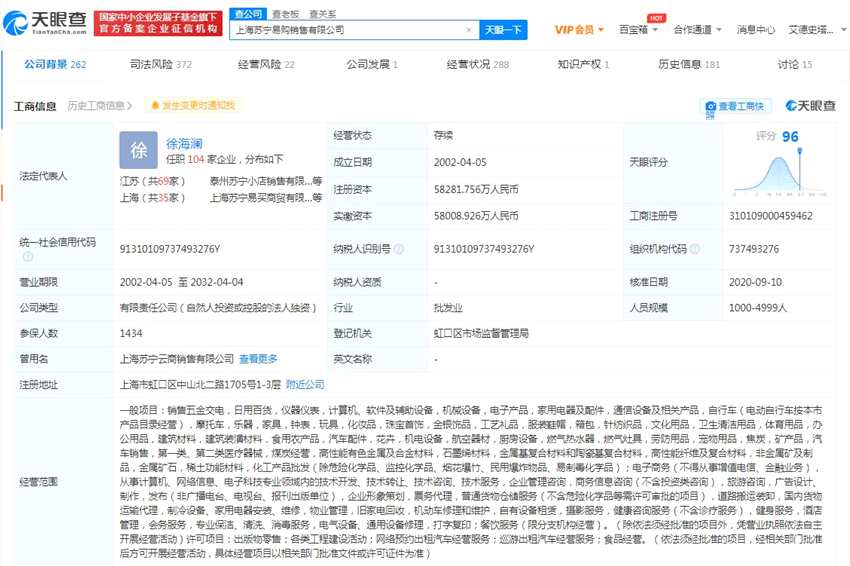Screen dimensions: 850x566
Task: Expand the 百宝箱 dropdown menu
Action: pyautogui.click(x=639, y=30)
